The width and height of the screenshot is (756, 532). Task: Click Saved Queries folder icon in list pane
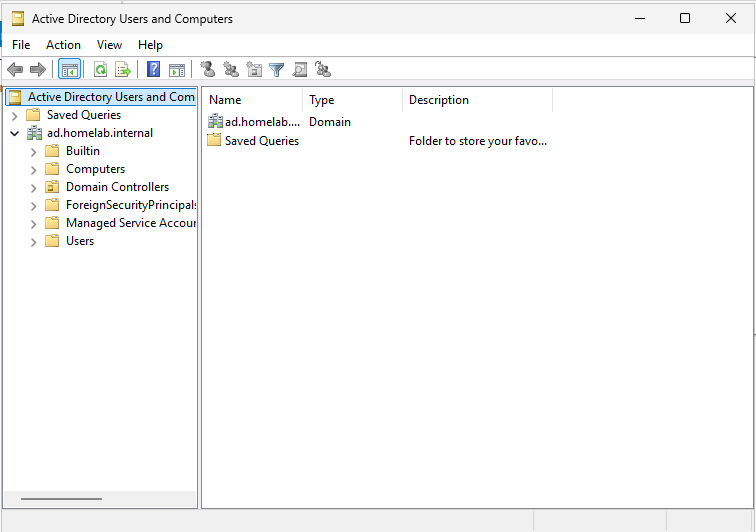pos(214,140)
